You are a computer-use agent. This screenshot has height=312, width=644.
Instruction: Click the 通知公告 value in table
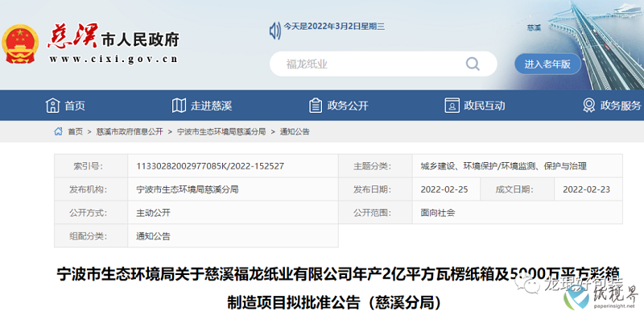click(x=153, y=236)
